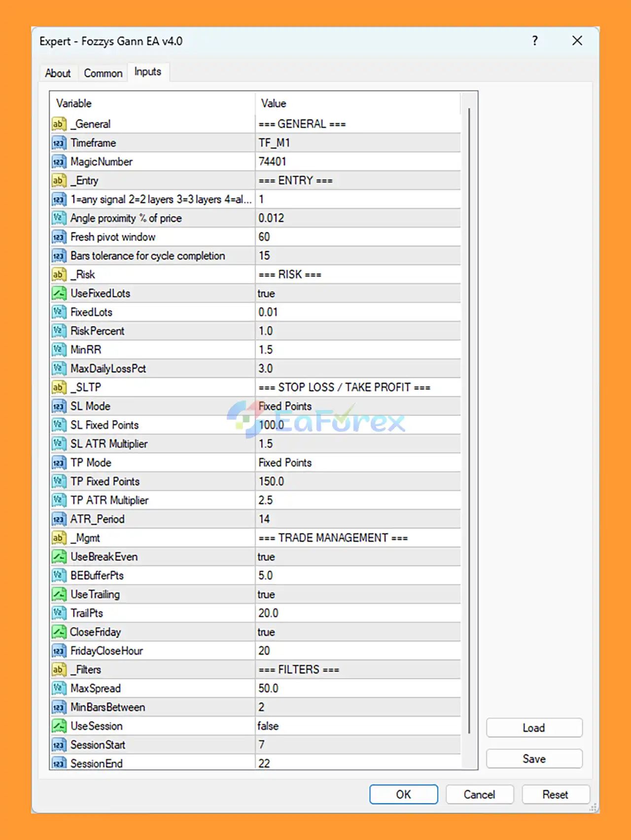The width and height of the screenshot is (631, 840).
Task: Click the Load button
Action: coord(534,728)
